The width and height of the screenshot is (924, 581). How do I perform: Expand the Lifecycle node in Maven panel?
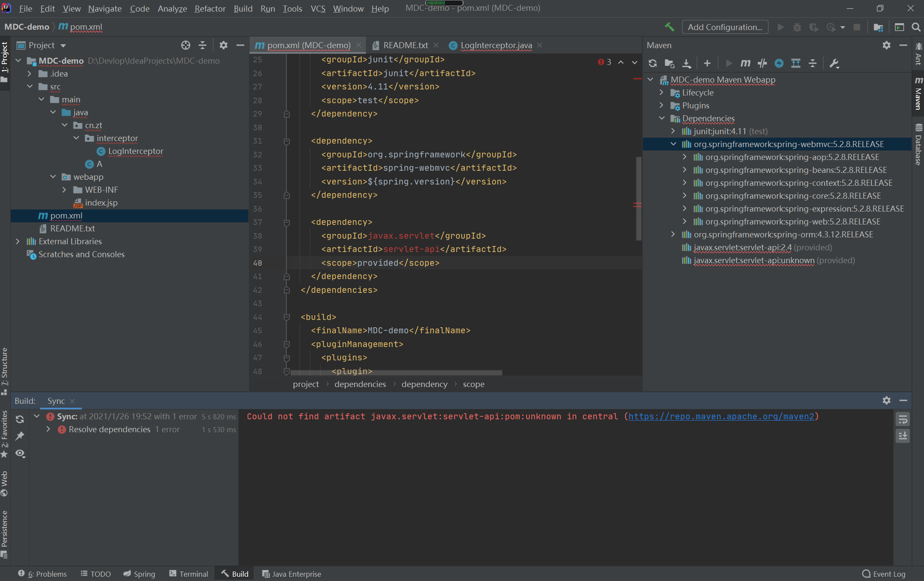(x=662, y=92)
